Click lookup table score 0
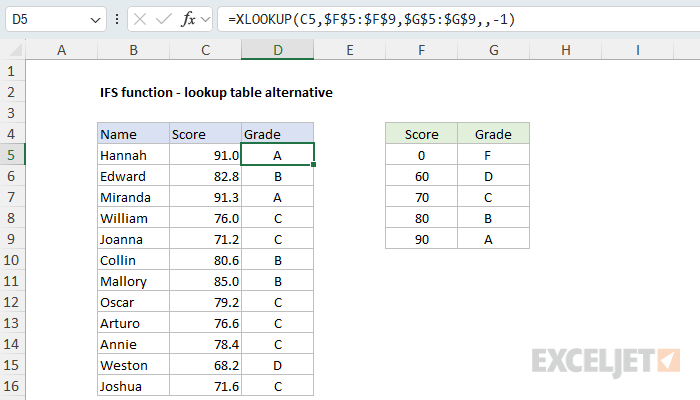The height and width of the screenshot is (400, 700). pyautogui.click(x=421, y=155)
